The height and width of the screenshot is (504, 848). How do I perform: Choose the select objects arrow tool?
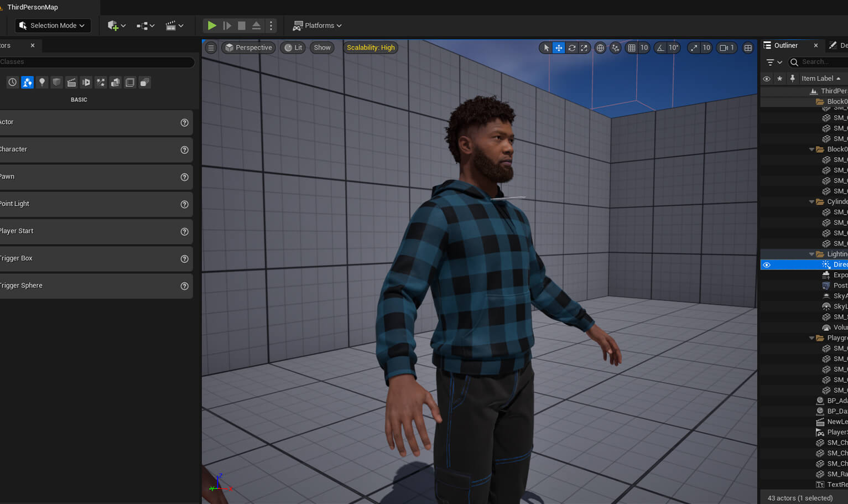(x=546, y=48)
